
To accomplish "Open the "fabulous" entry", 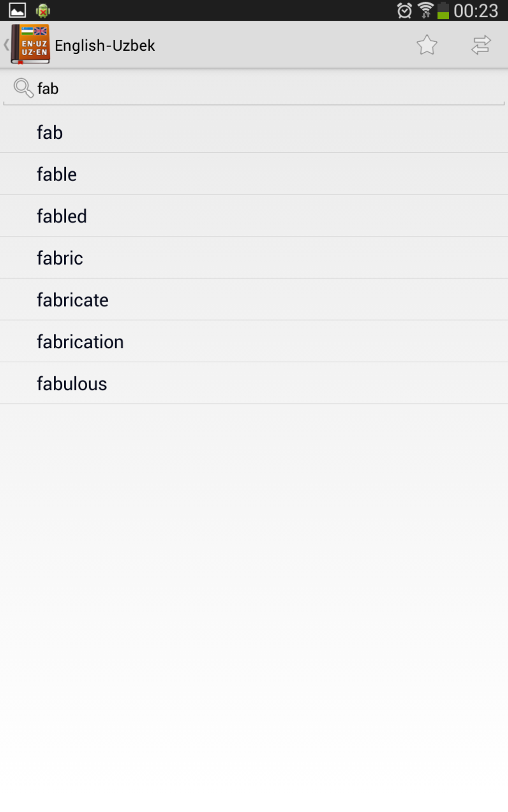I will pyautogui.click(x=72, y=383).
